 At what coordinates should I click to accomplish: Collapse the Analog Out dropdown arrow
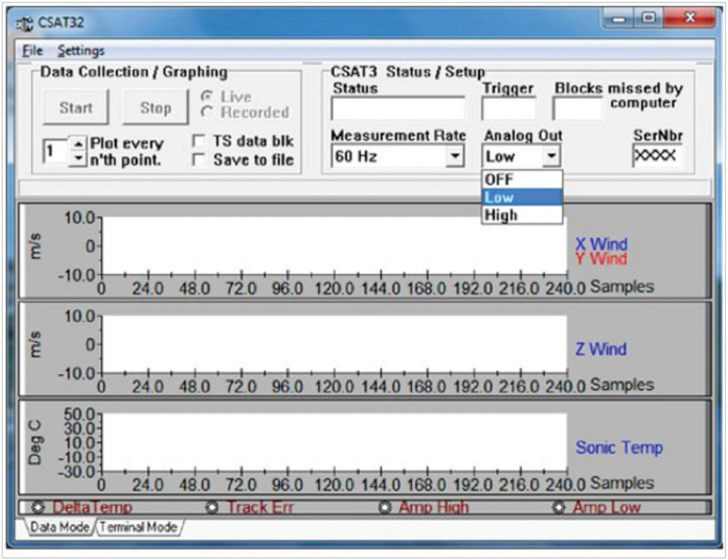pos(551,156)
